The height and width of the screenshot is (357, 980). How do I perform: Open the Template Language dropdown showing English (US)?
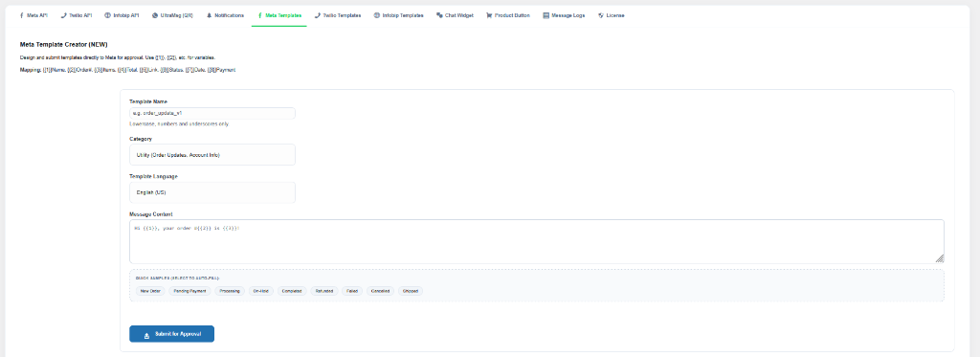pyautogui.click(x=212, y=192)
